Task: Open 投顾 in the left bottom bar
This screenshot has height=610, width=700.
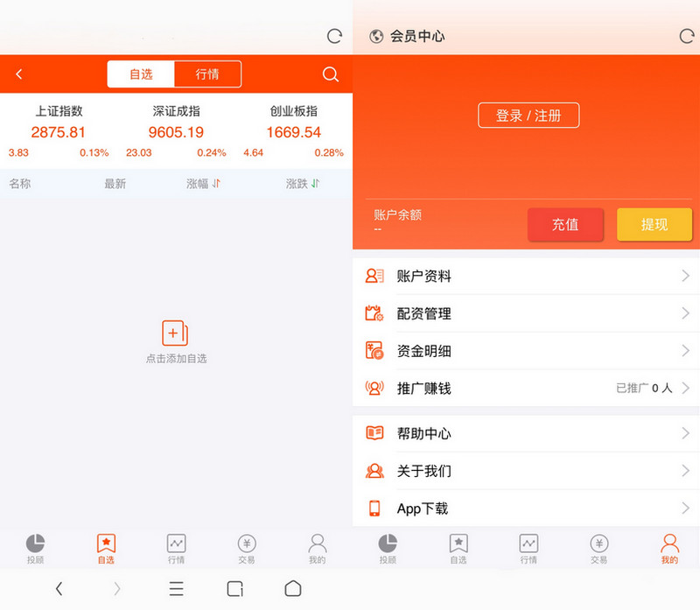Action: (35, 549)
